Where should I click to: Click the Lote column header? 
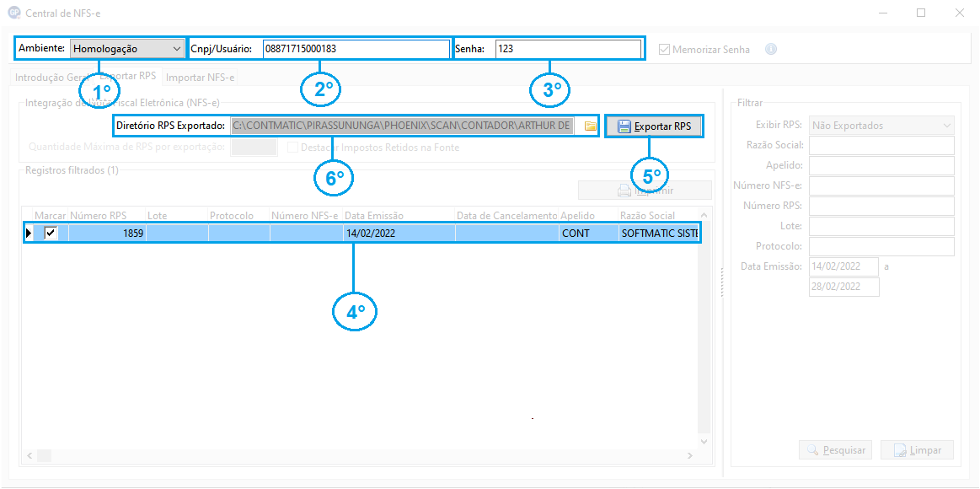tap(177, 215)
